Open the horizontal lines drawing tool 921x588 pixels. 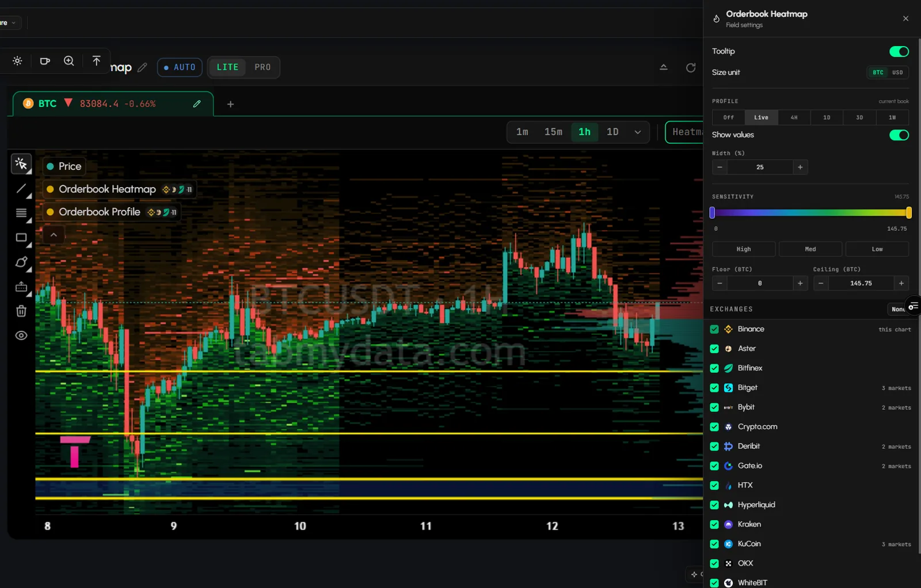point(21,213)
